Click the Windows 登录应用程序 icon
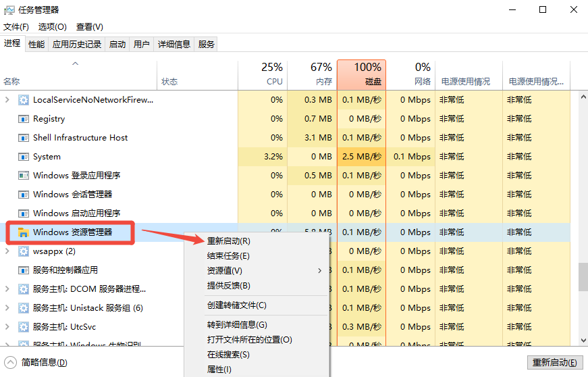 (23, 176)
